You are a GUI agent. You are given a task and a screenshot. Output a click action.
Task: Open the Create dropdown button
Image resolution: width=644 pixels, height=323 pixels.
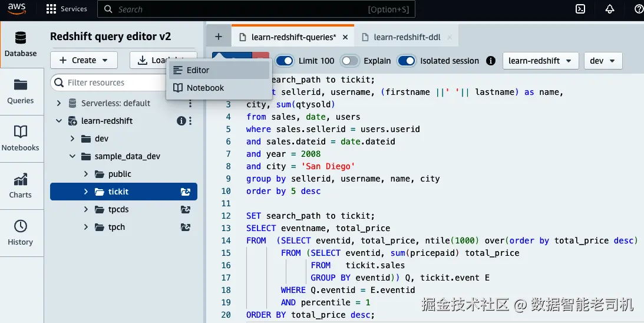(84, 60)
